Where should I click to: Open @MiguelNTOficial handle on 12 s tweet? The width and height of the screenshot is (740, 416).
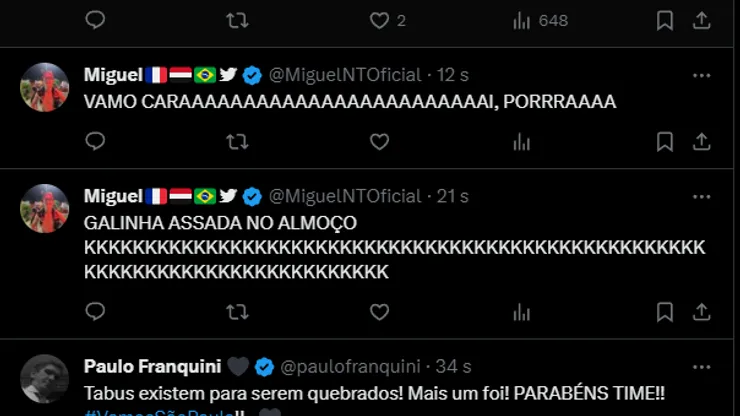coord(345,75)
